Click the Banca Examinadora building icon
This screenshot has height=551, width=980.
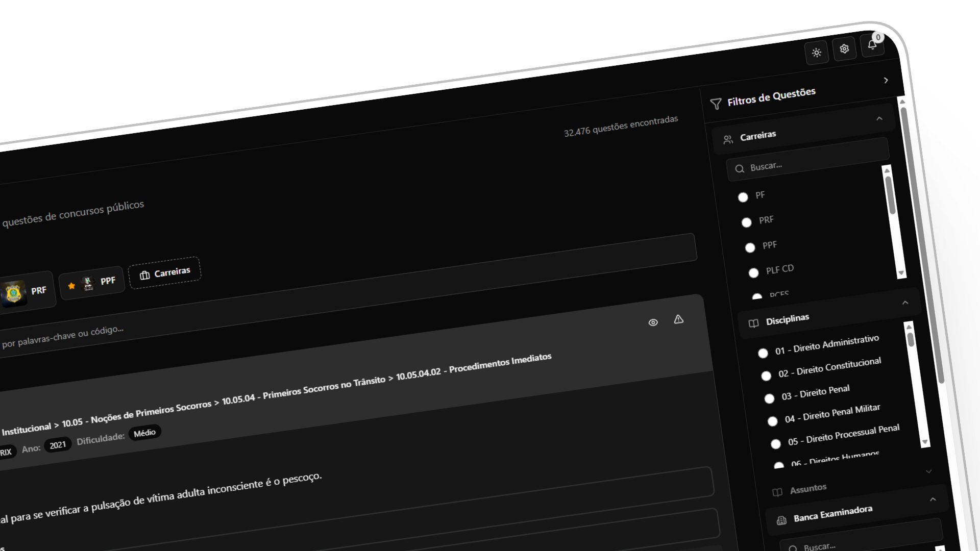[x=781, y=520]
